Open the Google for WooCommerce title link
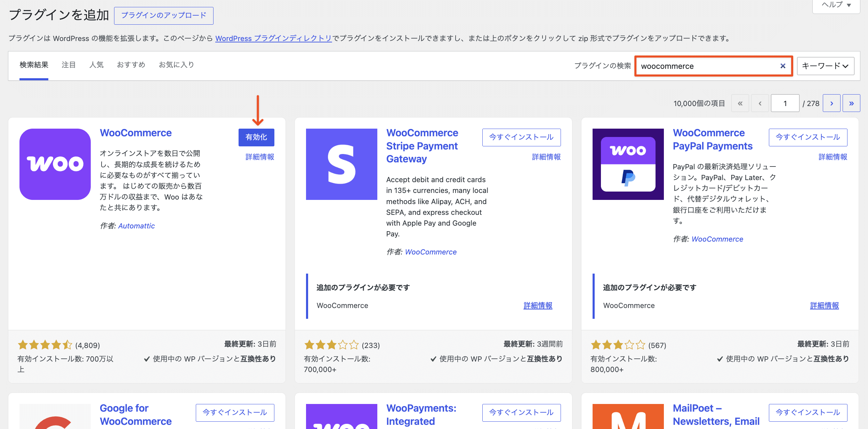Screen dimensions: 868x429 [x=136, y=415]
